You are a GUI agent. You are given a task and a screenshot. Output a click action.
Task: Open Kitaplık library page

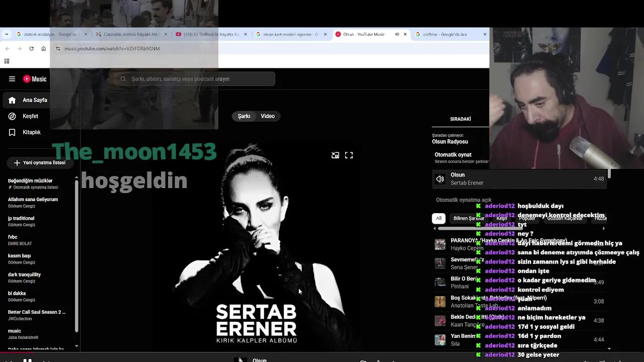(25, 132)
